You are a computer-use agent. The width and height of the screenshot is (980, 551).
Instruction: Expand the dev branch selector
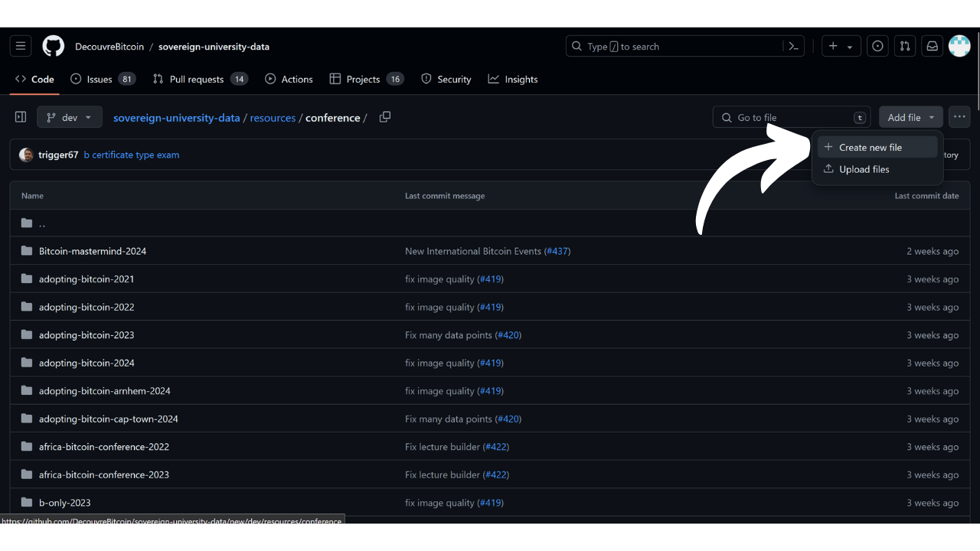pos(69,117)
